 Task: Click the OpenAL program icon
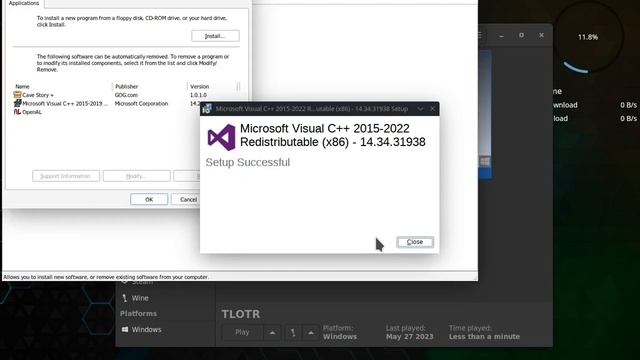click(17, 112)
